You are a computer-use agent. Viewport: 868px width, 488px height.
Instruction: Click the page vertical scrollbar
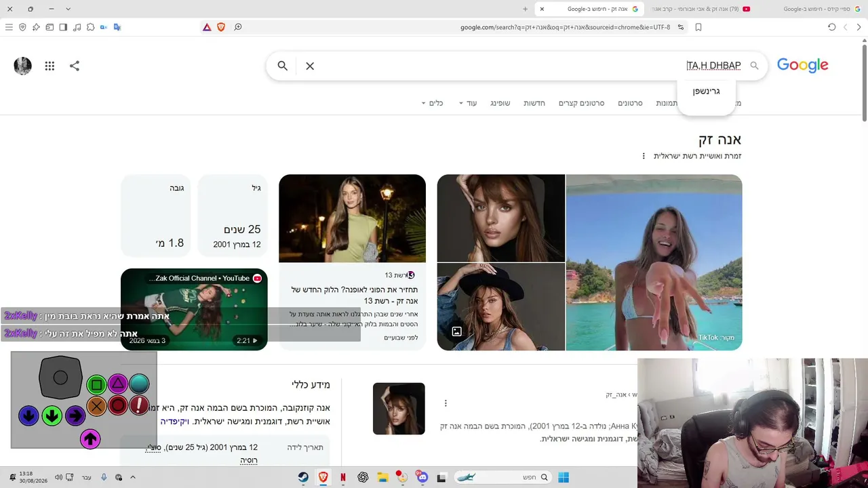click(865, 81)
